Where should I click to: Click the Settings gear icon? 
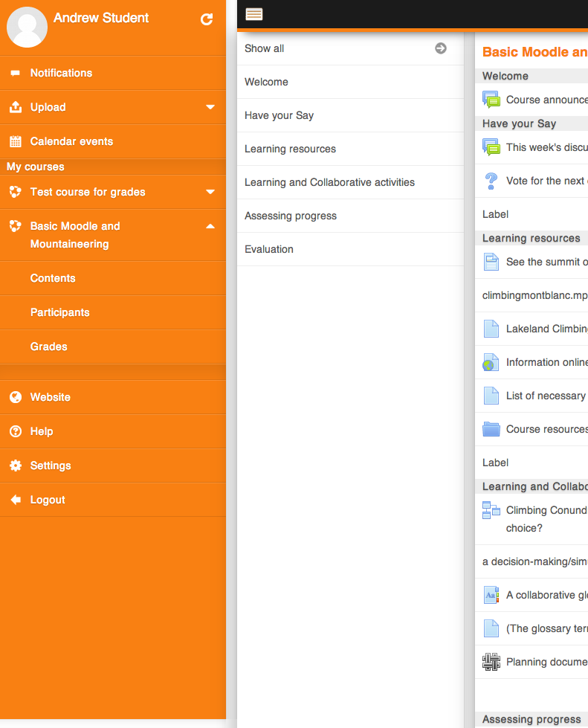(x=16, y=466)
